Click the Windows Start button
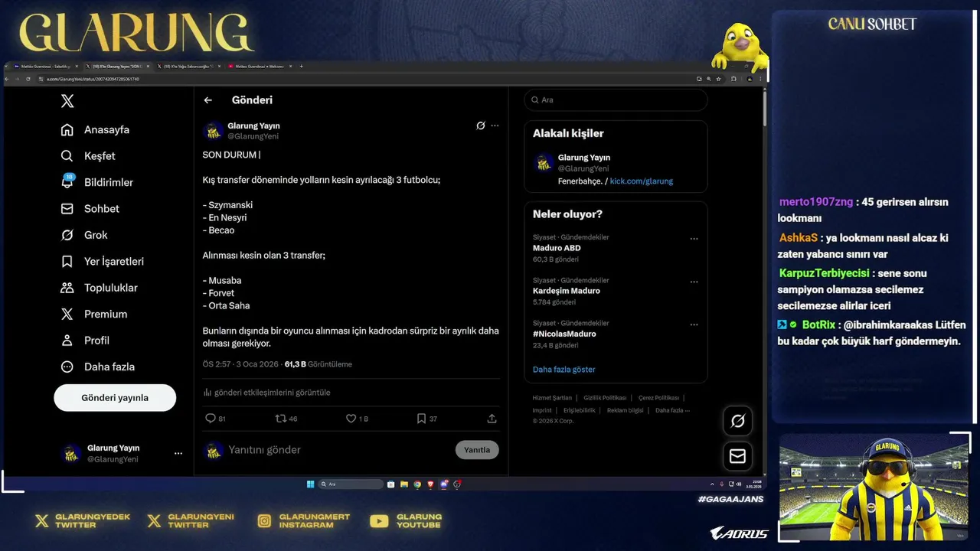Image resolution: width=980 pixels, height=551 pixels. click(310, 484)
